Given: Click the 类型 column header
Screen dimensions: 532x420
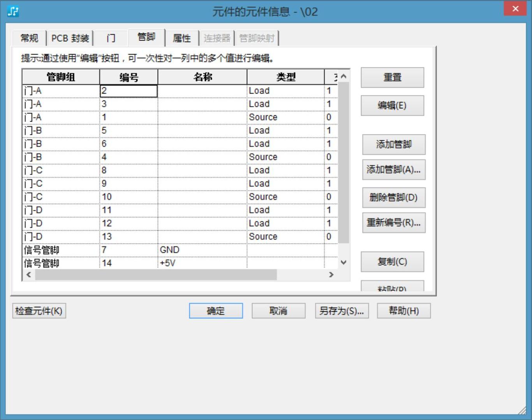Looking at the screenshot, I should pyautogui.click(x=286, y=77).
